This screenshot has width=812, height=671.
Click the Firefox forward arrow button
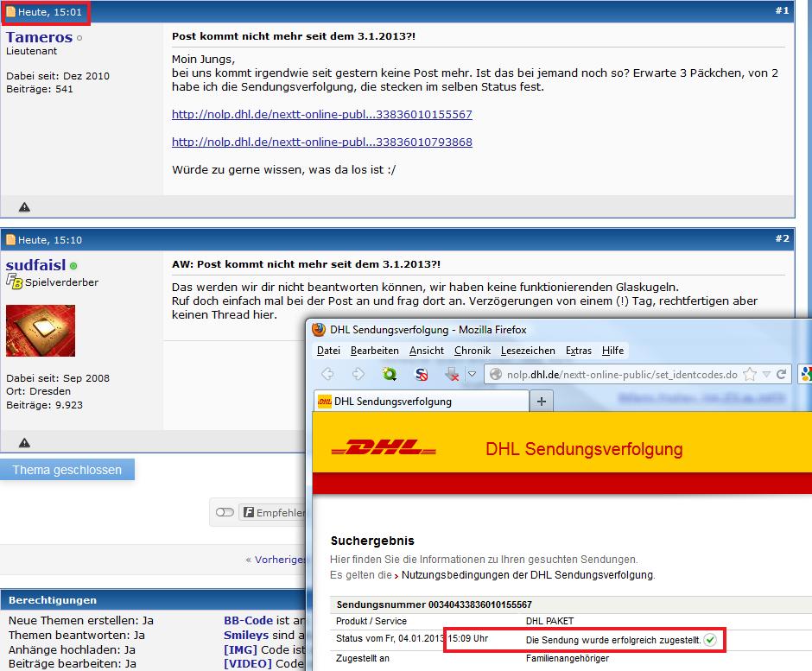click(358, 374)
